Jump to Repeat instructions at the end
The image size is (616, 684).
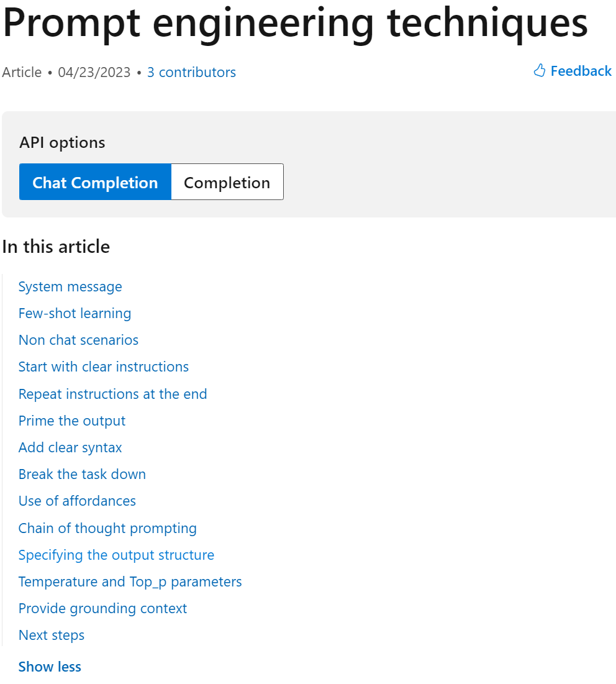click(x=112, y=394)
